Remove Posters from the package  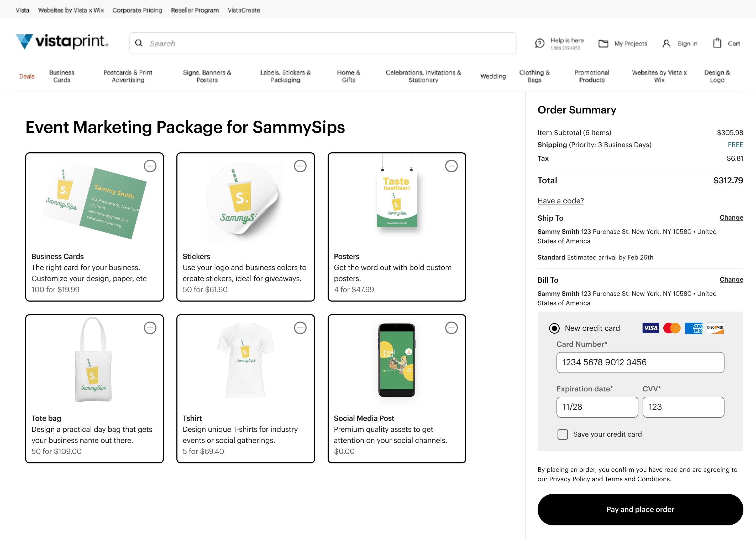point(452,166)
